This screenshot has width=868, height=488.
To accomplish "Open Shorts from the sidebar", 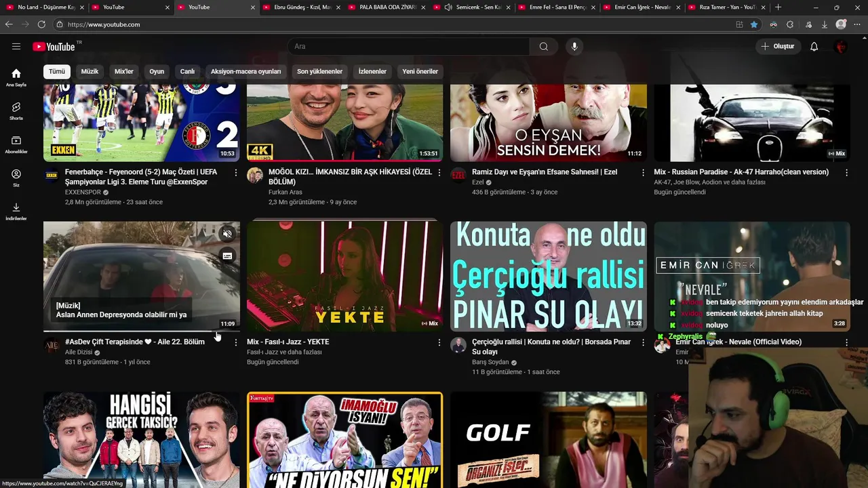I will (x=16, y=111).
